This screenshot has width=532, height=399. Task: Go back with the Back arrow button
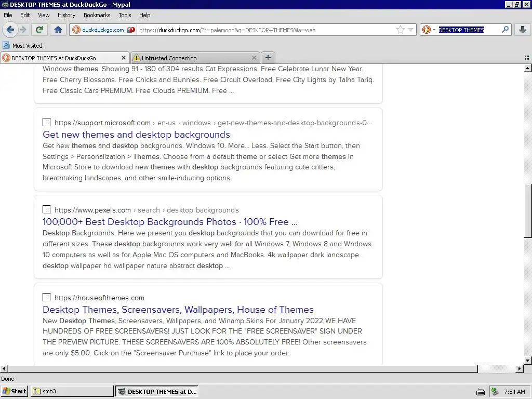tap(10, 30)
